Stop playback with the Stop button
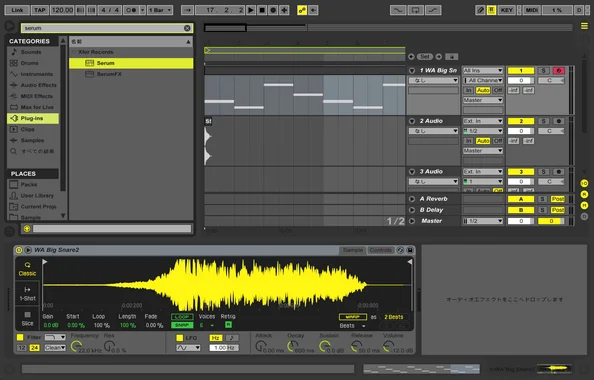This screenshot has height=380, width=594. pos(262,10)
